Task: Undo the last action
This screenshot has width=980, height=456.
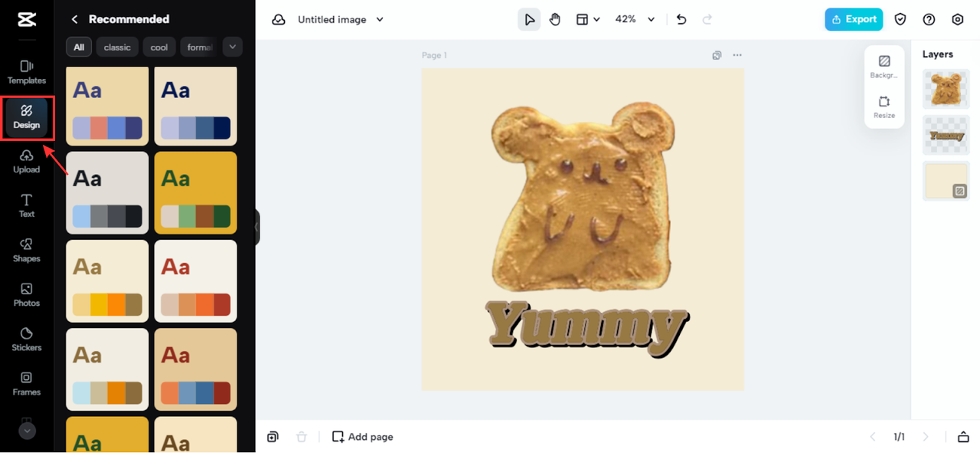Action: click(681, 19)
